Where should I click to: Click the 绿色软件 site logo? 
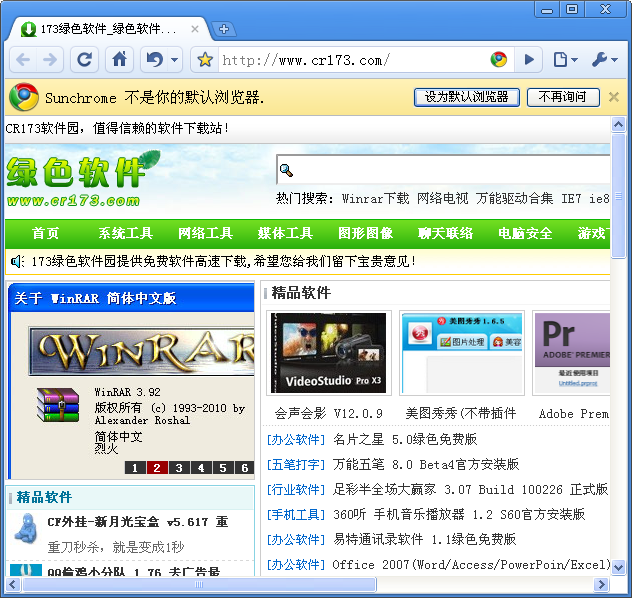click(83, 178)
